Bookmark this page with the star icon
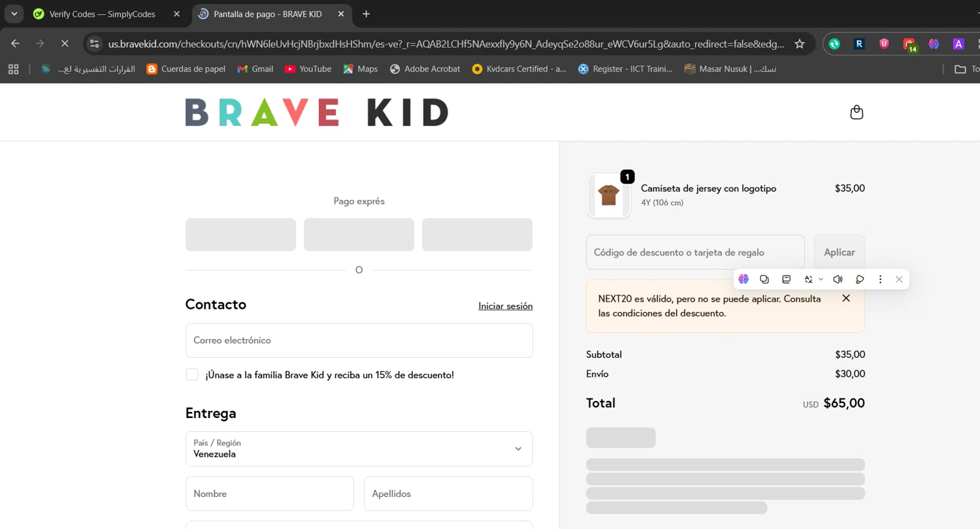 (799, 44)
